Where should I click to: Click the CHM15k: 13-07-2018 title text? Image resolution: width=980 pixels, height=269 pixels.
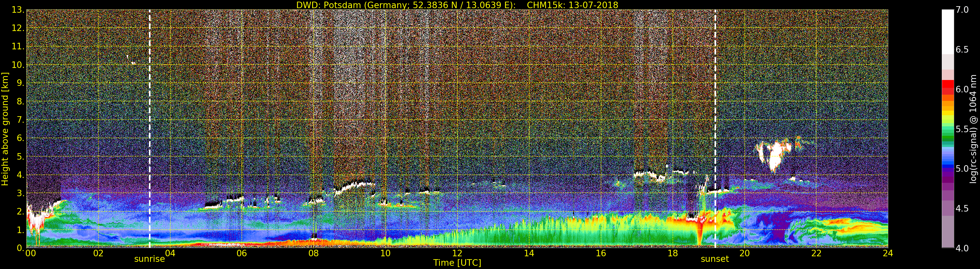572,5
